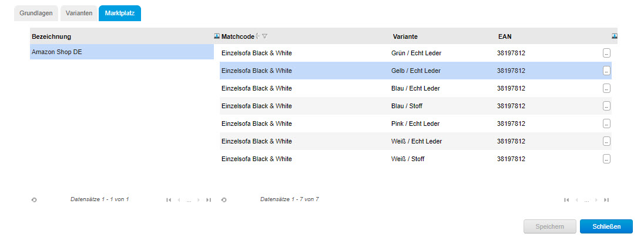This screenshot has width=644, height=237.
Task: Switch to the Varianten tab
Action: [x=78, y=12]
